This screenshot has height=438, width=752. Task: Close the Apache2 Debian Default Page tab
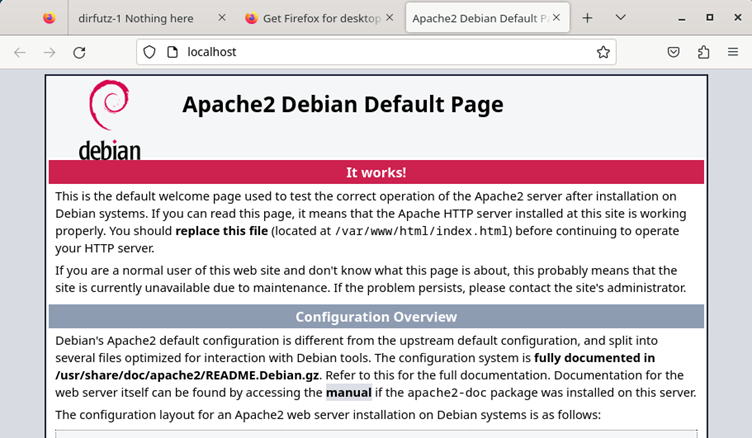[x=557, y=18]
